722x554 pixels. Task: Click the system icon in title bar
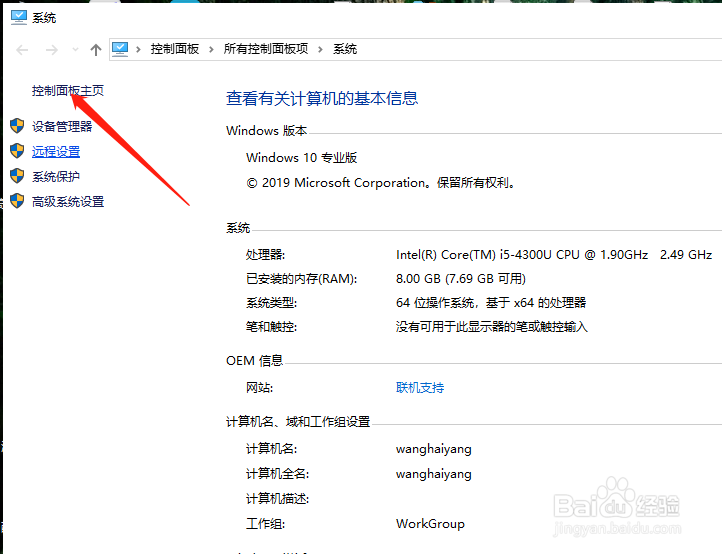[x=19, y=17]
